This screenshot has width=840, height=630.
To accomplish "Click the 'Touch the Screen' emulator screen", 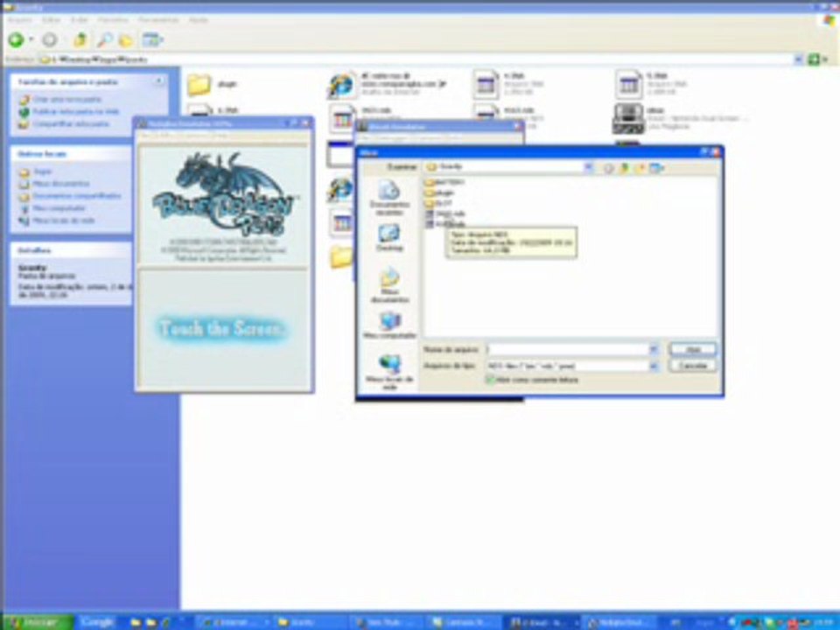I will click(x=221, y=328).
